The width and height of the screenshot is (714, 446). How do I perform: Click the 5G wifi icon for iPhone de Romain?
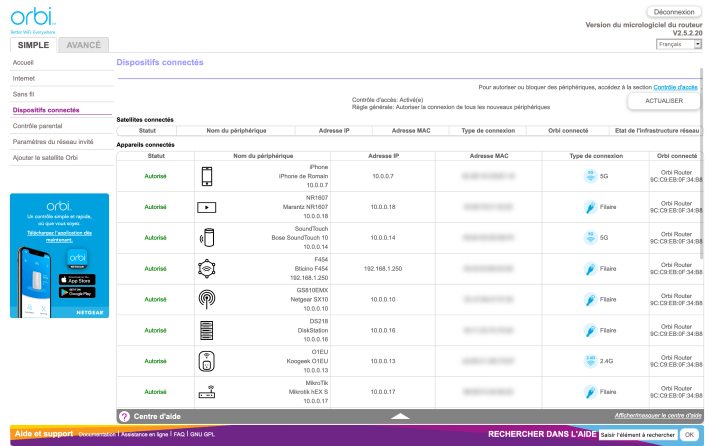click(x=590, y=176)
